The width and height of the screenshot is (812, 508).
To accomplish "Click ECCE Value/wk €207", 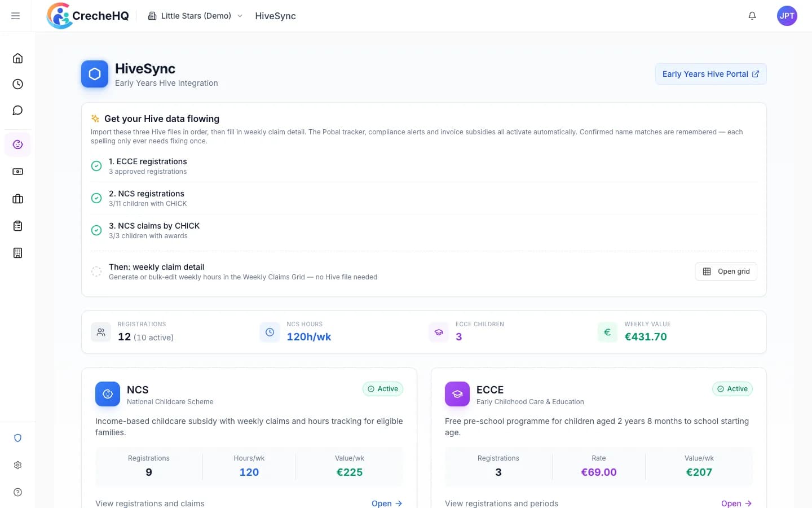I will coord(699,472).
